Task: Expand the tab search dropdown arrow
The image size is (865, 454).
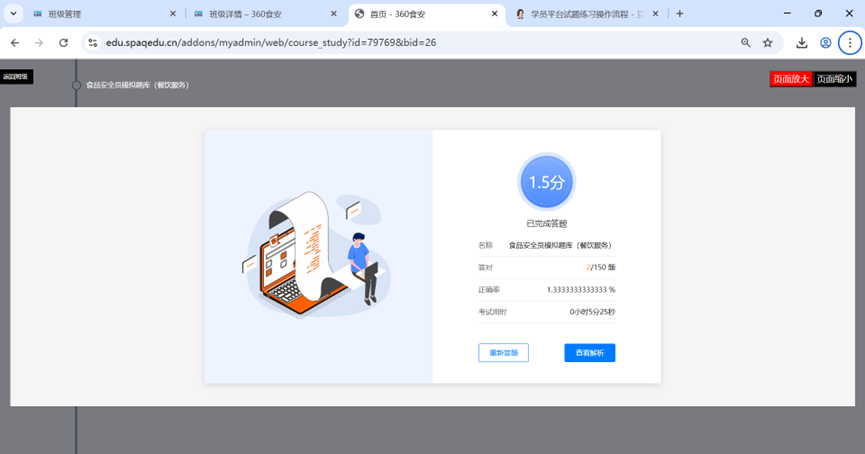Action: [x=14, y=14]
